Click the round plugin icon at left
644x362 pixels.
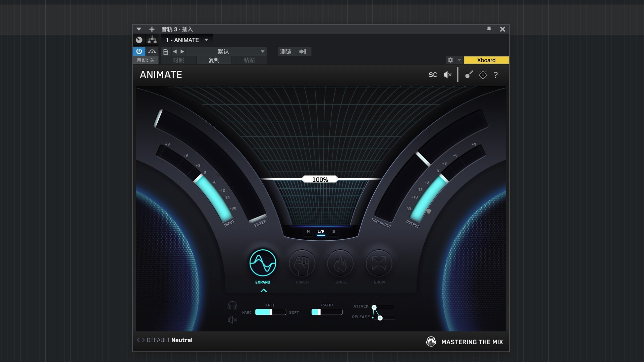[139, 40]
